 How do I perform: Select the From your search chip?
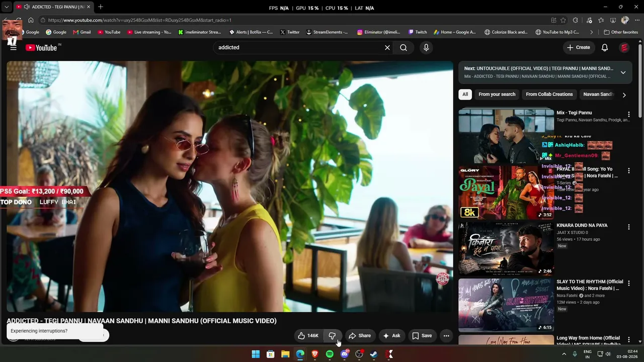click(x=497, y=95)
